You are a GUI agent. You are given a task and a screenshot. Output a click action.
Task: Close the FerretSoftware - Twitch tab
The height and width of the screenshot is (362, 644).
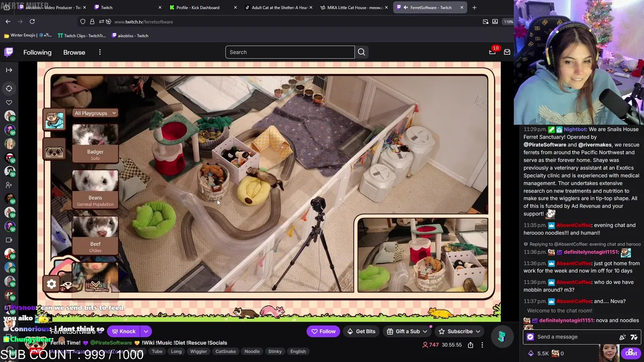461,8
